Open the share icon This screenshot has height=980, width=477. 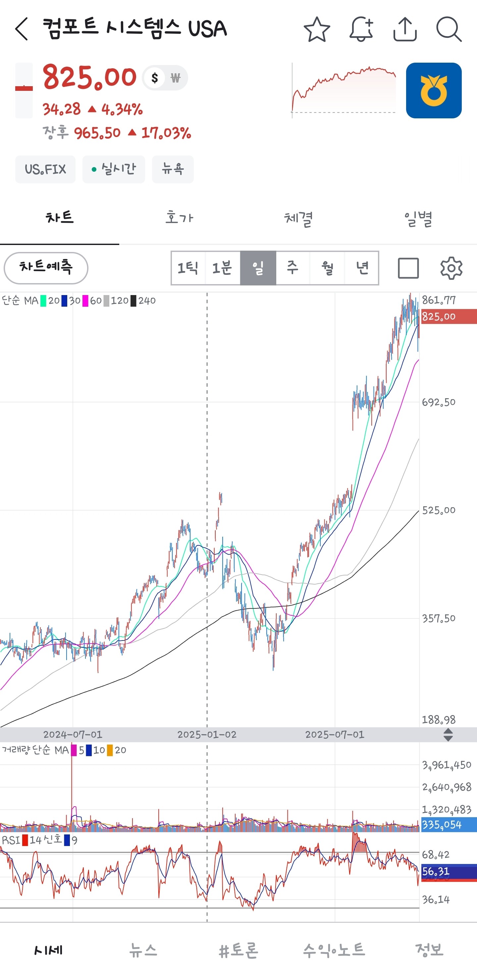coord(405,29)
